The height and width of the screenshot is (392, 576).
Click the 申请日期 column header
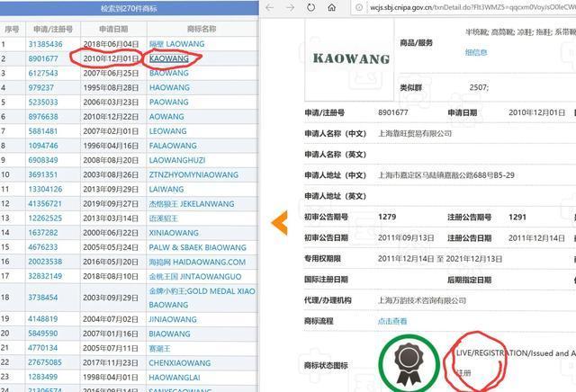coord(113,29)
